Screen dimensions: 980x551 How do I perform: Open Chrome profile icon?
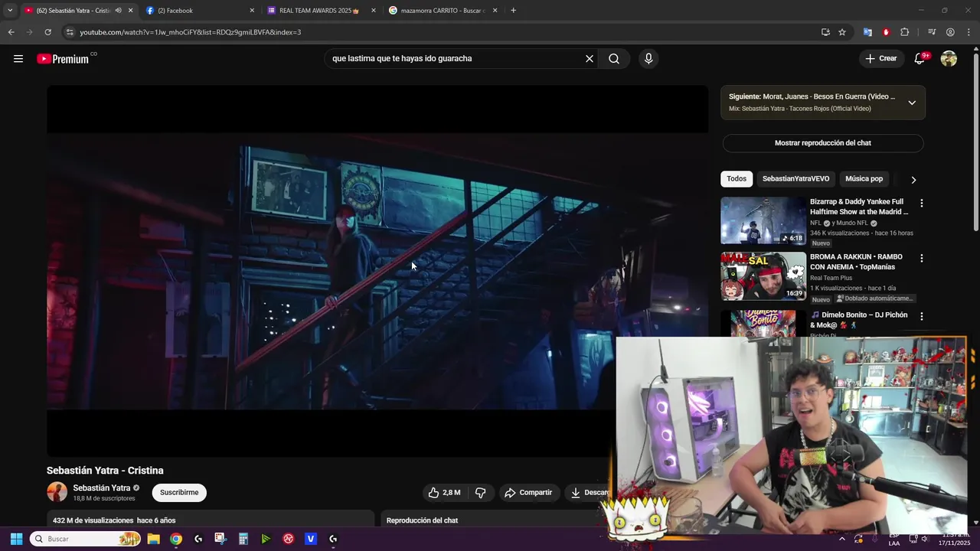click(x=950, y=32)
